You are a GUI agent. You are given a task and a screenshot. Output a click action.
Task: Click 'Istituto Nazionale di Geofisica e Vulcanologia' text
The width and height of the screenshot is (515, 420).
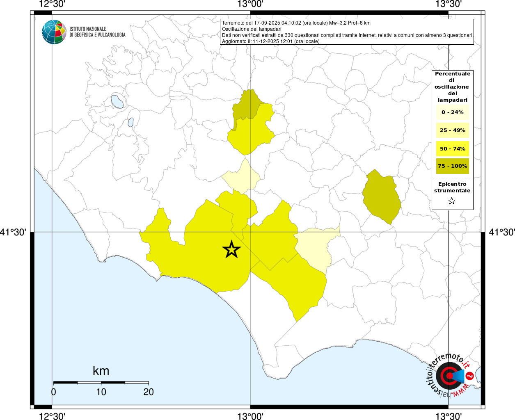point(97,32)
